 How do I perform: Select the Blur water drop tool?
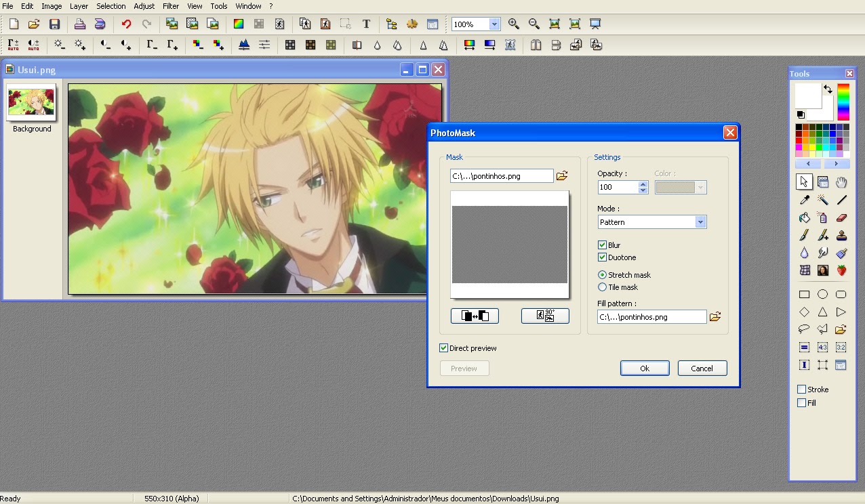[805, 253]
